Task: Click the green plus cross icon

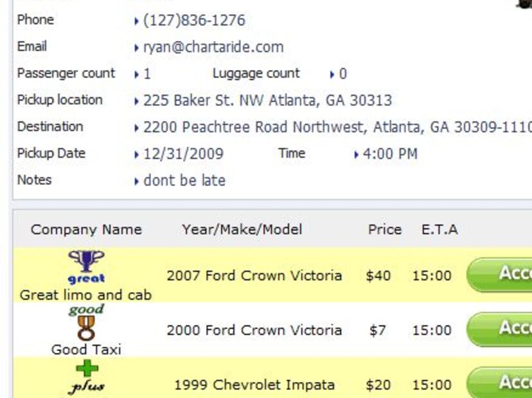Action: (x=87, y=368)
